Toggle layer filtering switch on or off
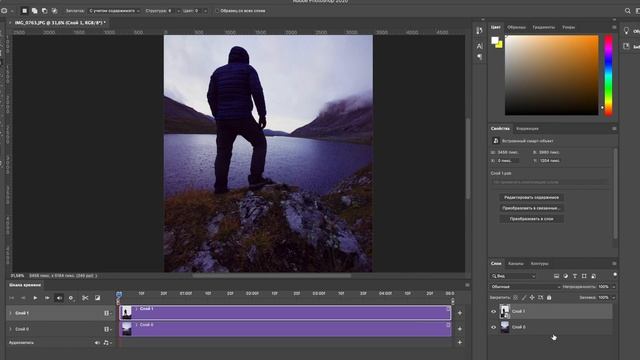Viewport: 640px width, 360px height. pos(615,275)
